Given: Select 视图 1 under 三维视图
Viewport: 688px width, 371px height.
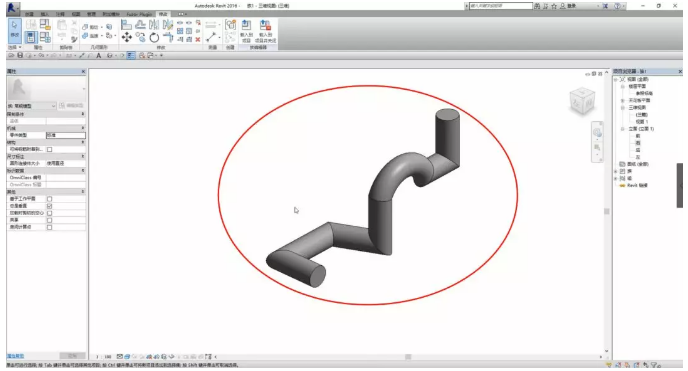Looking at the screenshot, I should pyautogui.click(x=642, y=121).
